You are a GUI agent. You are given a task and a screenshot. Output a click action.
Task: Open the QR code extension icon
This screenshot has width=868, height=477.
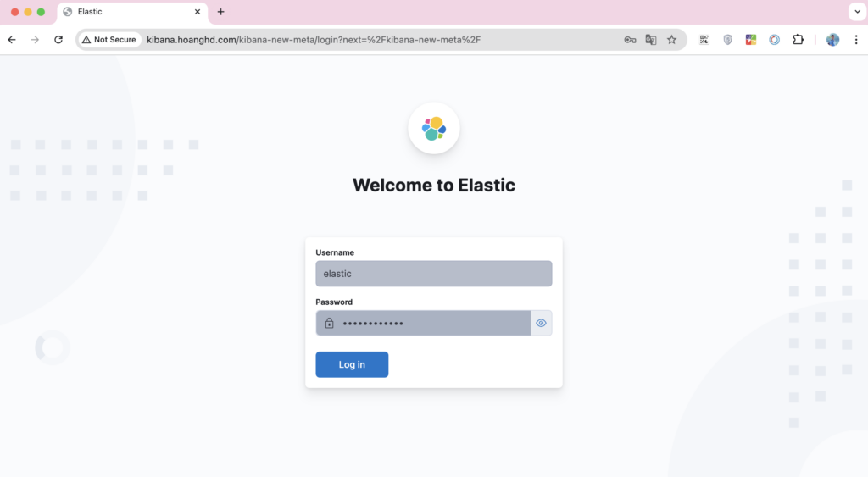704,39
